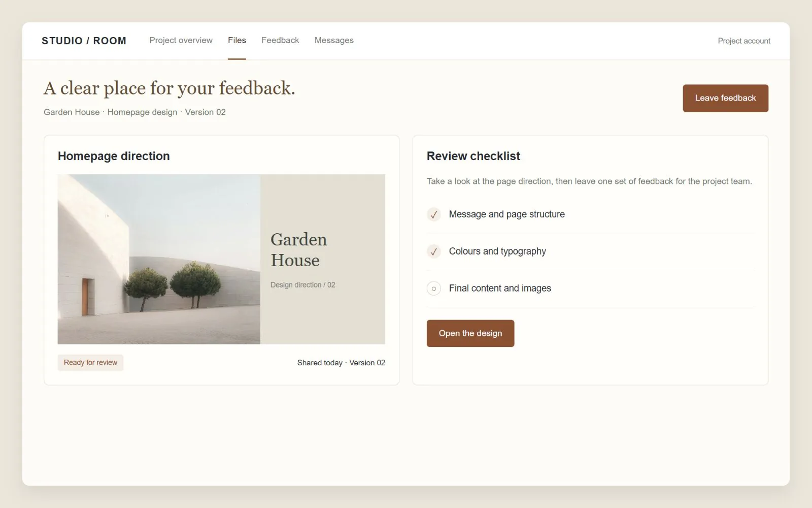812x508 pixels.
Task: Click the checklist instruction paragraph text
Action: pyautogui.click(x=589, y=181)
